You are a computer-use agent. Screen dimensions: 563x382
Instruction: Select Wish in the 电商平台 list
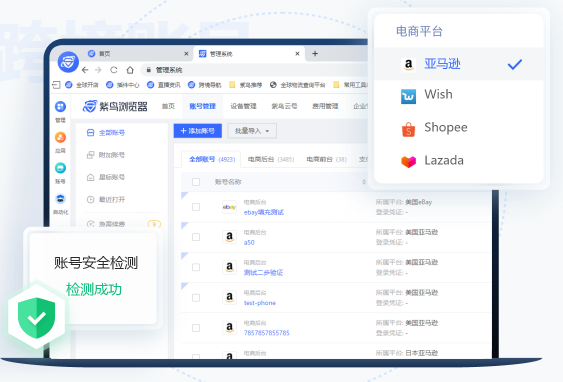(x=459, y=96)
